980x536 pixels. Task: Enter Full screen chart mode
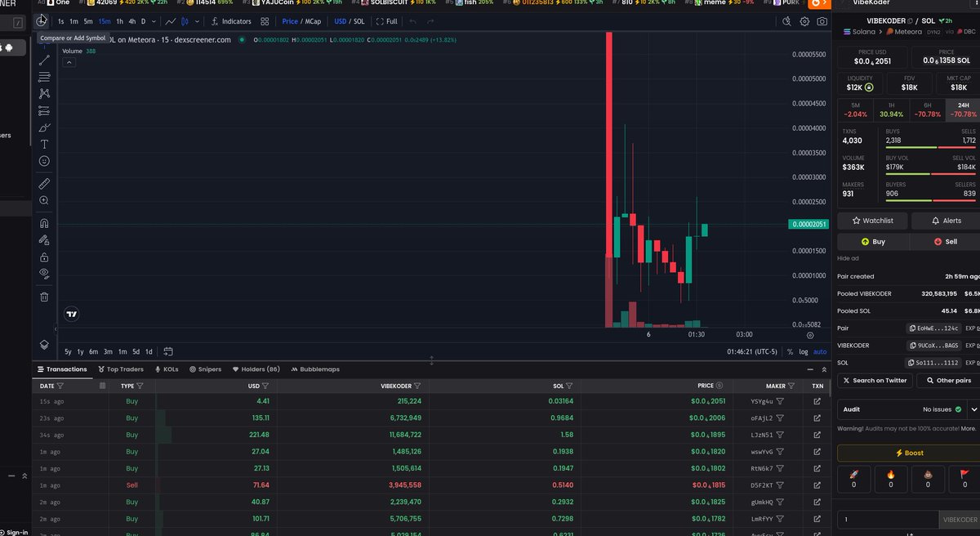[x=387, y=21]
